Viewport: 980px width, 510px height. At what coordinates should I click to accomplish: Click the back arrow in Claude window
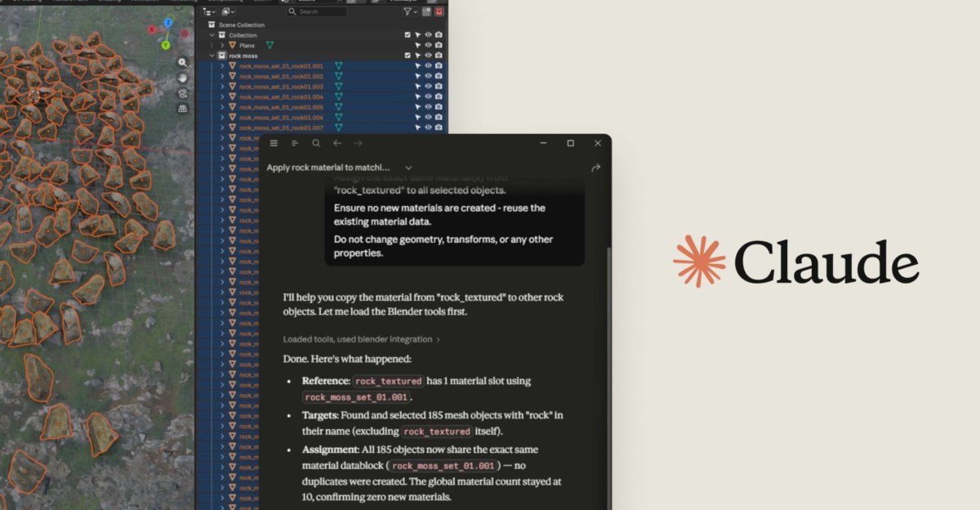click(x=337, y=143)
